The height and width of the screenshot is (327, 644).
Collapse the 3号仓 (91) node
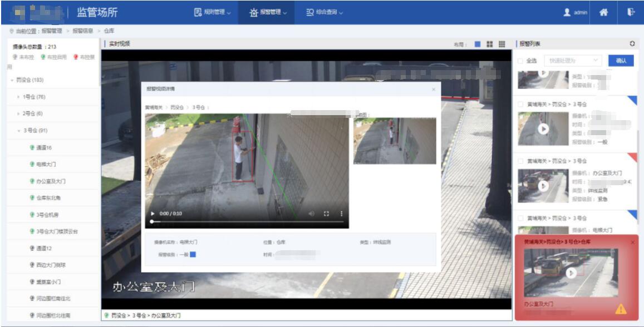coord(19,131)
